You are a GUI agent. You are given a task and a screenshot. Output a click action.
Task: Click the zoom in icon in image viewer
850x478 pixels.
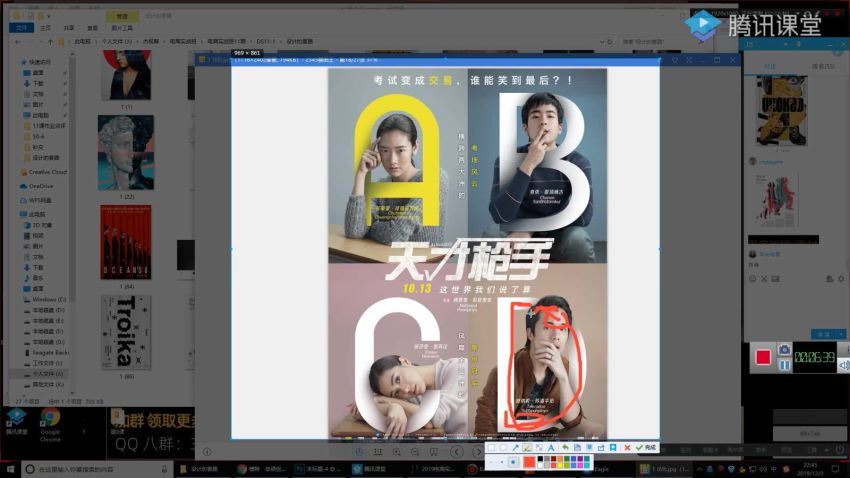click(396, 452)
